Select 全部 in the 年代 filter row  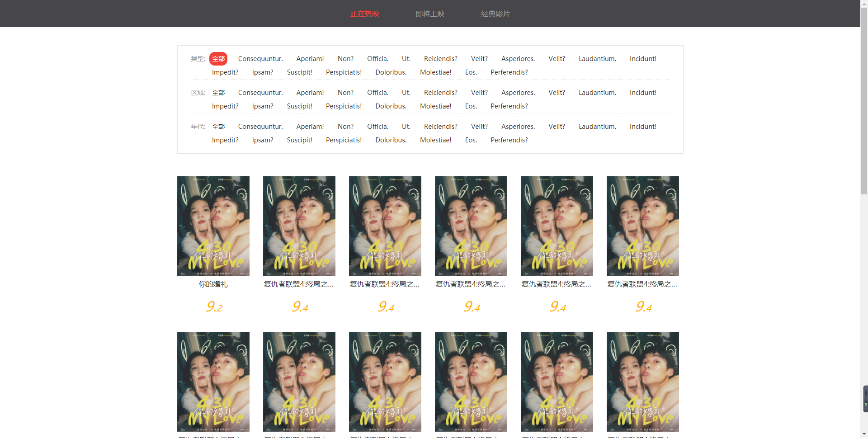[x=218, y=127]
